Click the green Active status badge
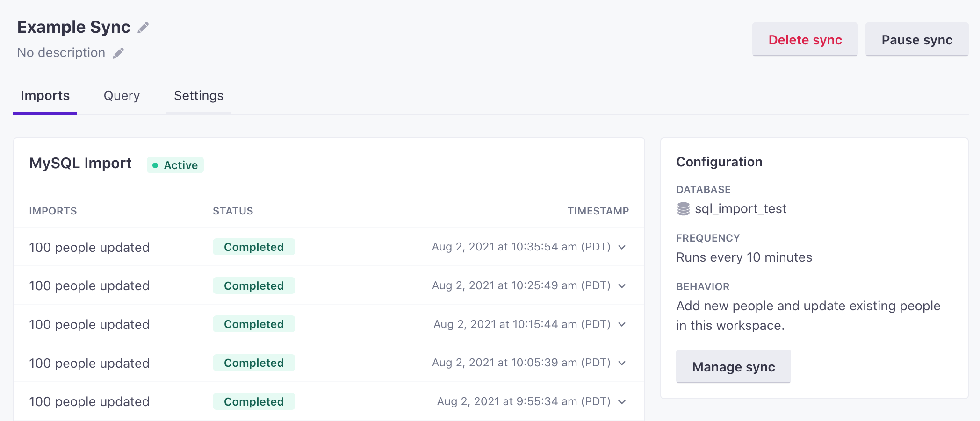 [175, 165]
